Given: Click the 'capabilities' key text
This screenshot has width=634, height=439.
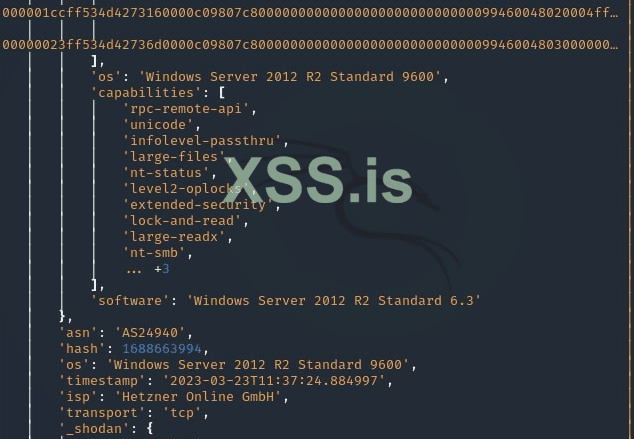Looking at the screenshot, I should pos(146,93).
